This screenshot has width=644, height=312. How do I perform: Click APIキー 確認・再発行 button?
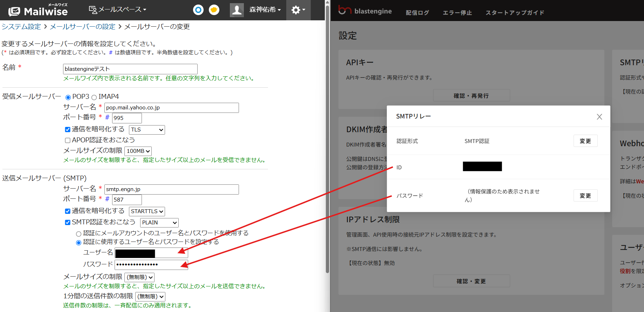[471, 95]
